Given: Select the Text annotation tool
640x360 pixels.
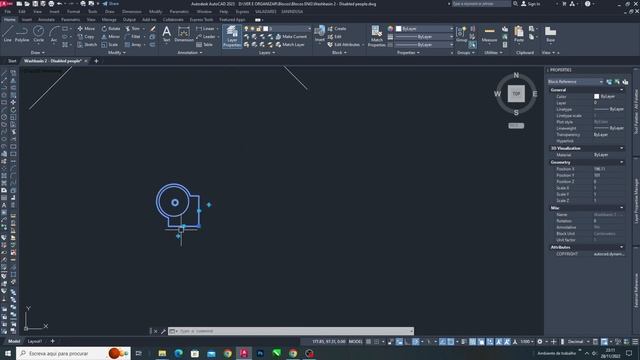Looking at the screenshot, I should [x=167, y=34].
